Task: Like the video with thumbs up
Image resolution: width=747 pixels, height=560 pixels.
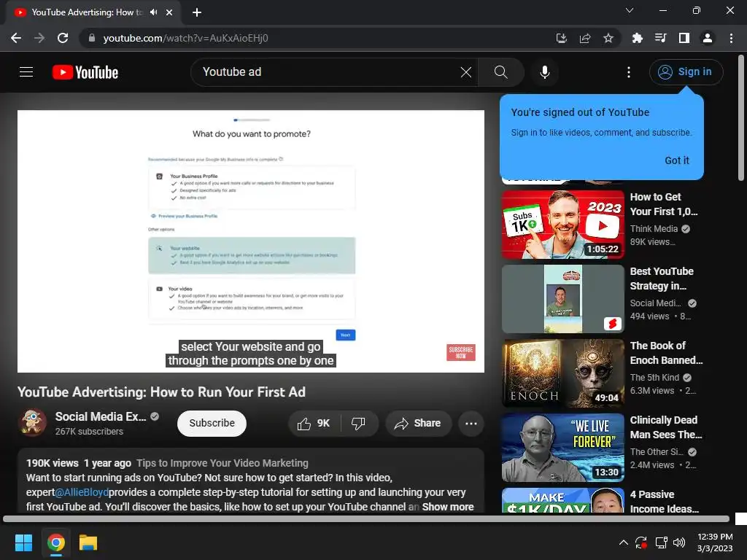Action: (314, 424)
